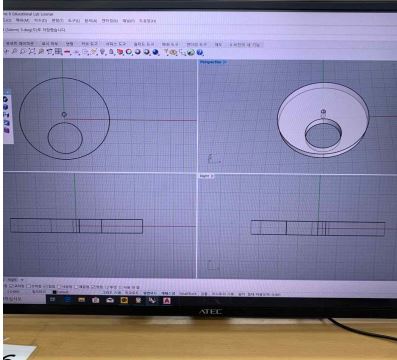Click the purple box icon in left toolbar

pyautogui.click(x=6, y=130)
